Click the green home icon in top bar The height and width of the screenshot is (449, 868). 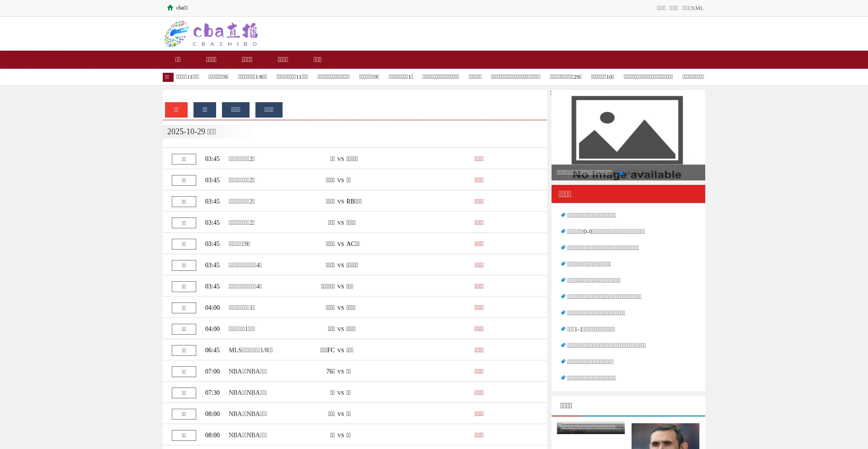coord(170,8)
